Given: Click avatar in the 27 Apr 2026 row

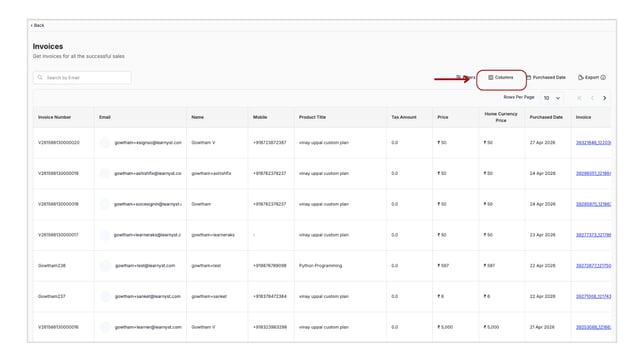Looking at the screenshot, I should tap(105, 143).
